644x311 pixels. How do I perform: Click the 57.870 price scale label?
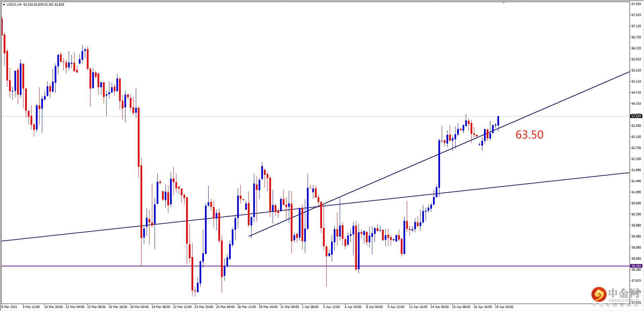tap(636, 281)
